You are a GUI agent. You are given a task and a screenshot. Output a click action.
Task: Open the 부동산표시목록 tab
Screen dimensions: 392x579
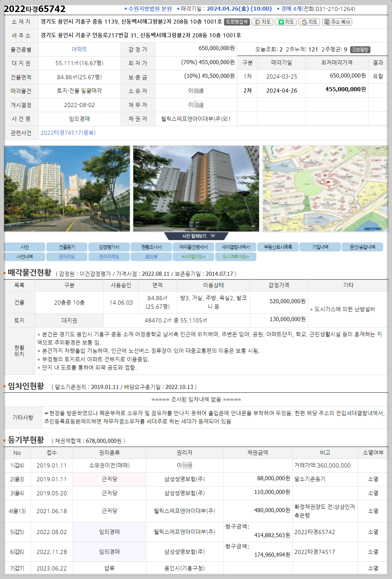[x=278, y=247]
